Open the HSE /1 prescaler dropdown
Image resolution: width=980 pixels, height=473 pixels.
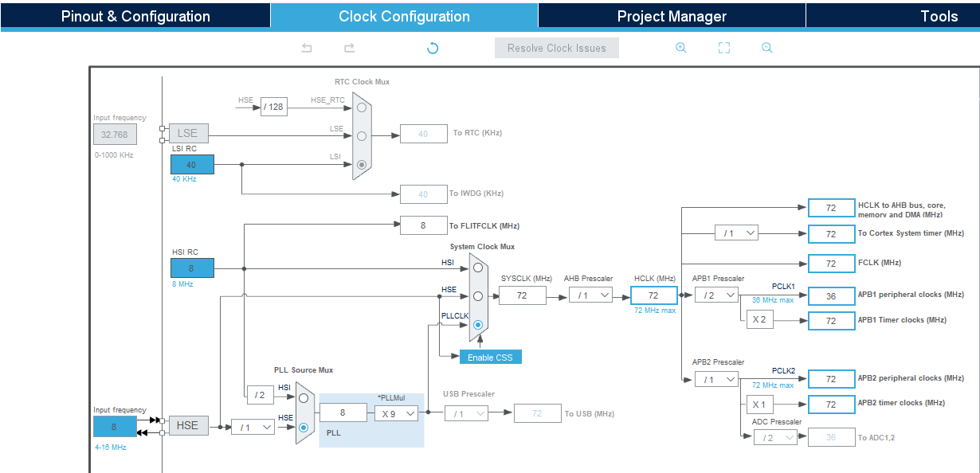pyautogui.click(x=253, y=428)
